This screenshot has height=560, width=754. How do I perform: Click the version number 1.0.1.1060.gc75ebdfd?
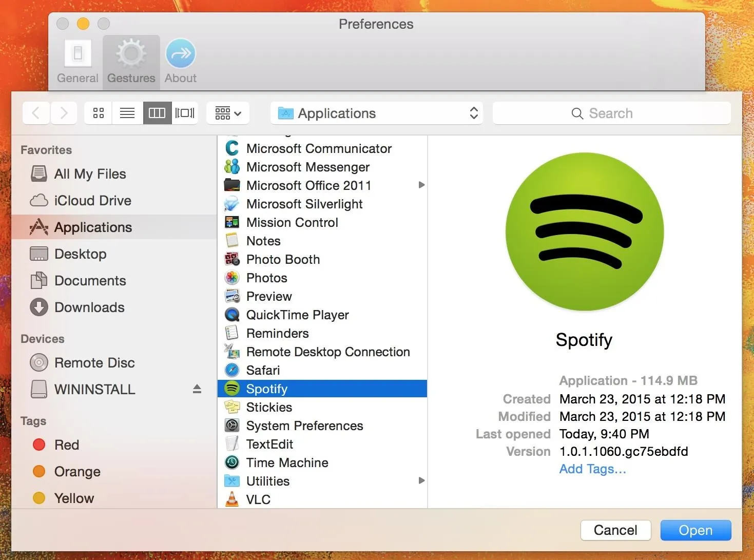point(624,452)
